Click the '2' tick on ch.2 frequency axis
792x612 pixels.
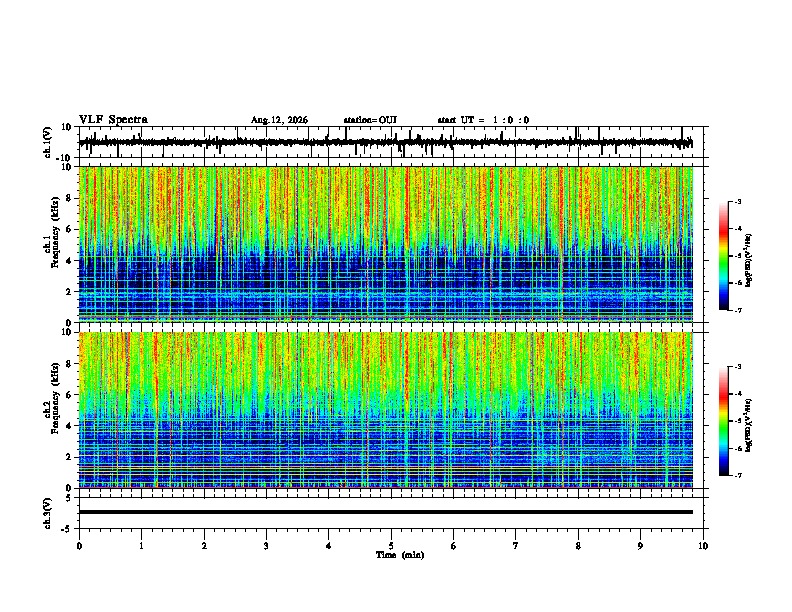[69, 457]
